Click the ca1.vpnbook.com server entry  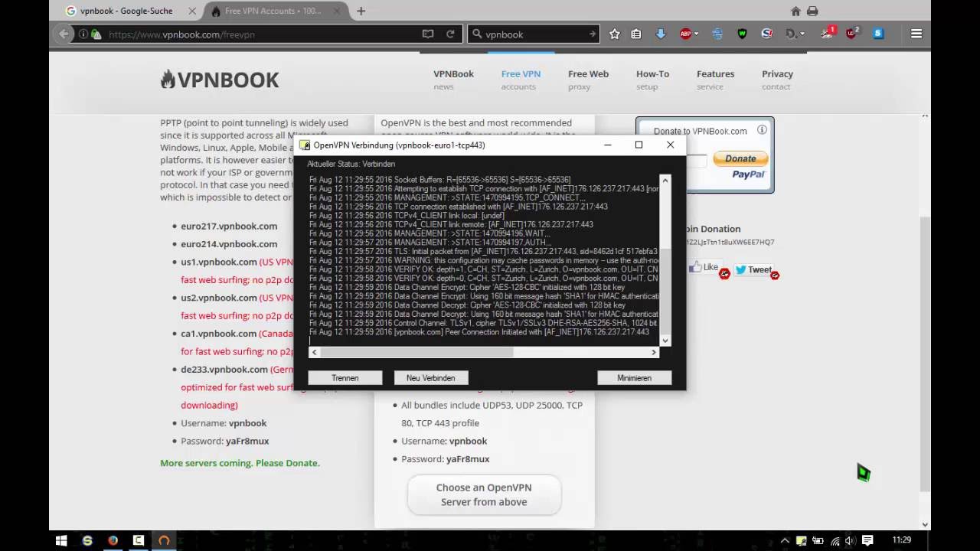[x=219, y=334]
